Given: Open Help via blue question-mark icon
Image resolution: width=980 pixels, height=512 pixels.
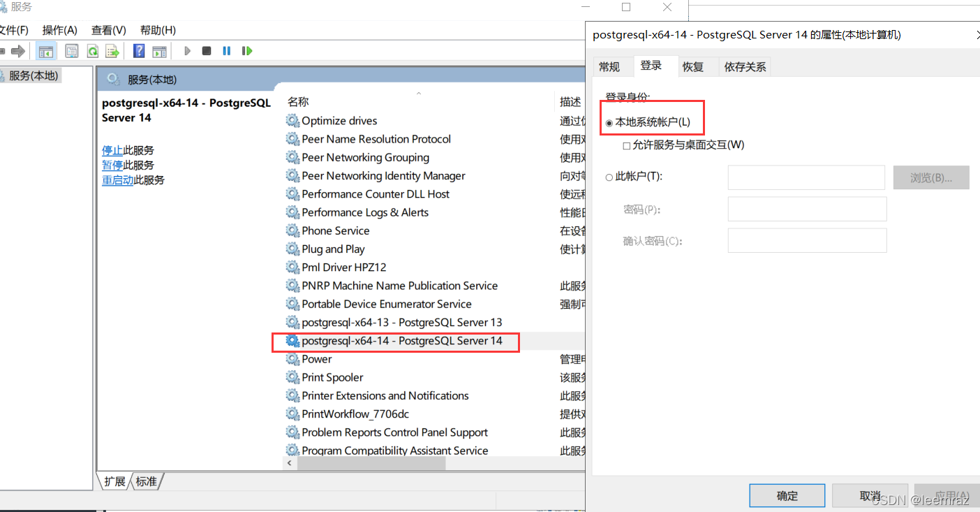Looking at the screenshot, I should (x=139, y=51).
